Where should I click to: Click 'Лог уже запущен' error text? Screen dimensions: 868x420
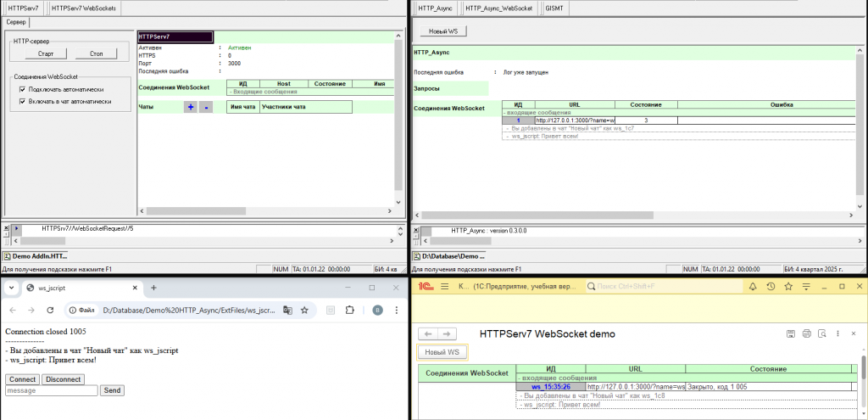pos(526,72)
